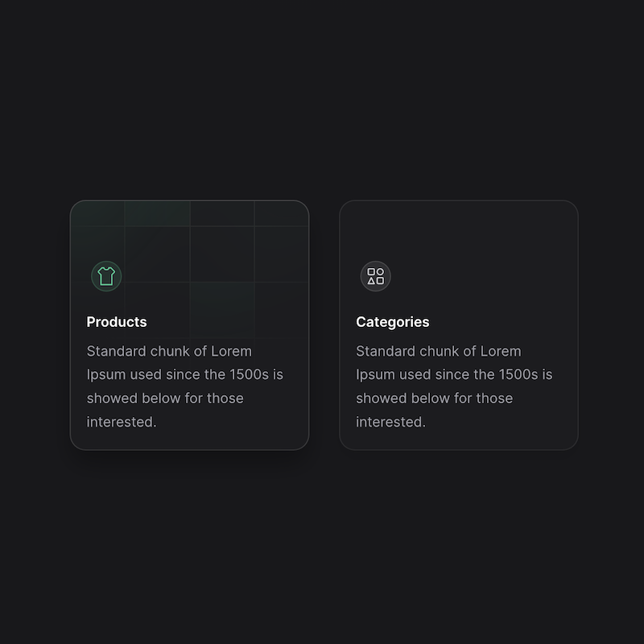
Task: Select the circular badge around the t-shirt icon
Action: pyautogui.click(x=105, y=275)
